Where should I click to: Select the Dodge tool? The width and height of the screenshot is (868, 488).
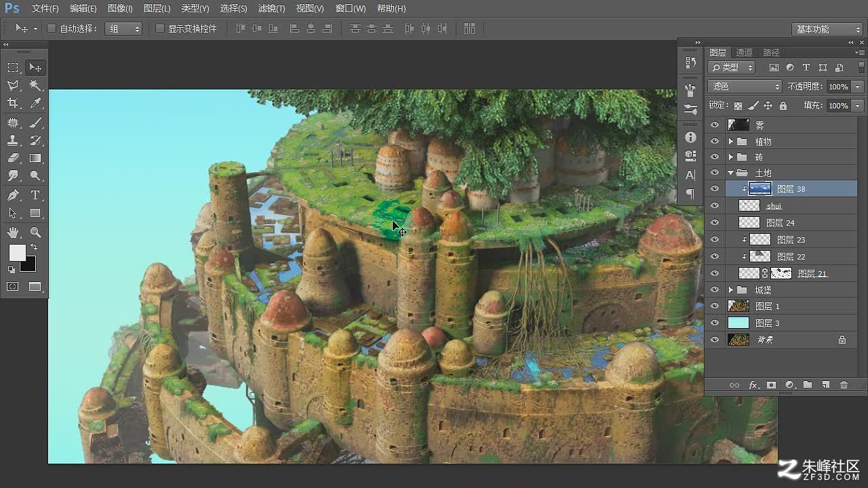35,176
